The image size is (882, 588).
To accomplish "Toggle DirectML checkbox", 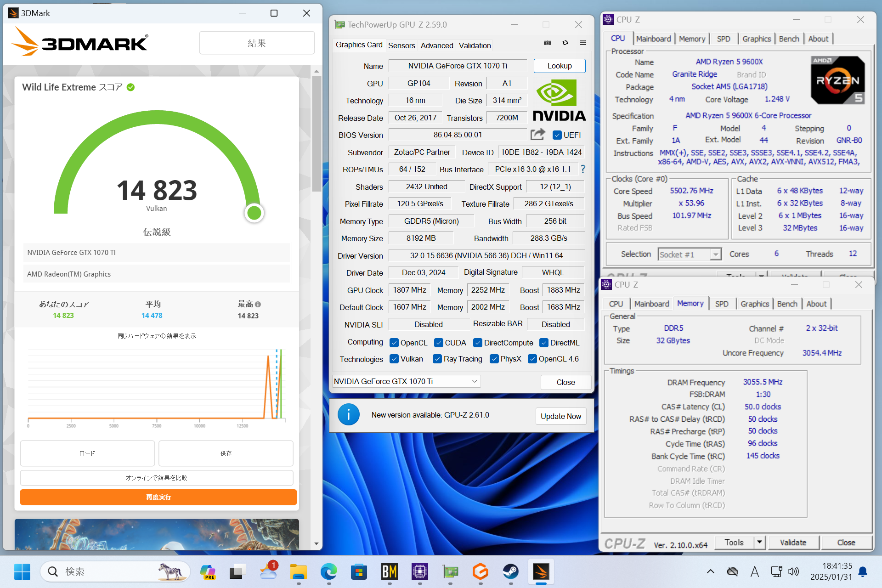I will [544, 343].
